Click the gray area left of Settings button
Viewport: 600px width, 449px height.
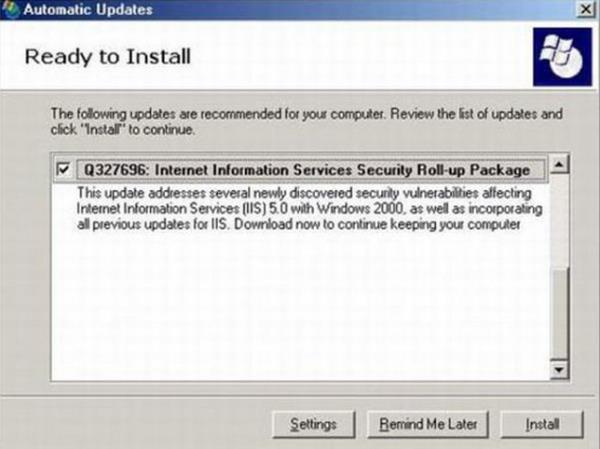(x=150, y=424)
